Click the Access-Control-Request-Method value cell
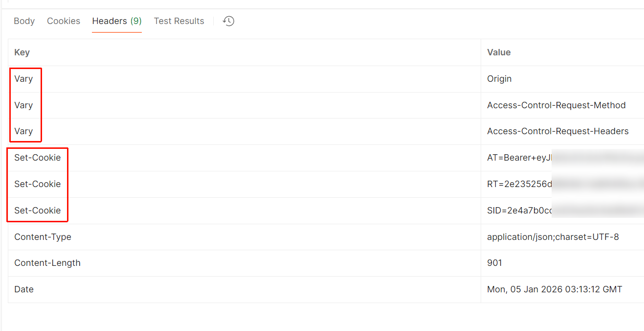Viewport: 644px width, 331px height. tap(556, 105)
